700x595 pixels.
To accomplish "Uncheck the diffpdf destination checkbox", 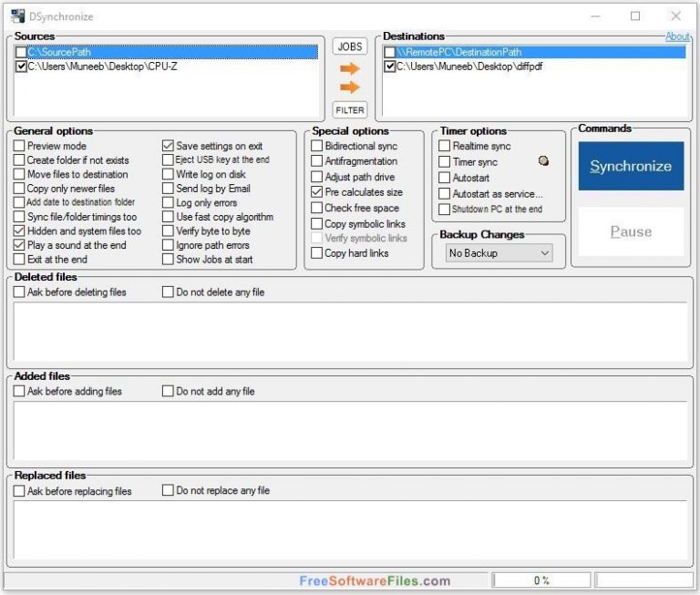I will [390, 67].
